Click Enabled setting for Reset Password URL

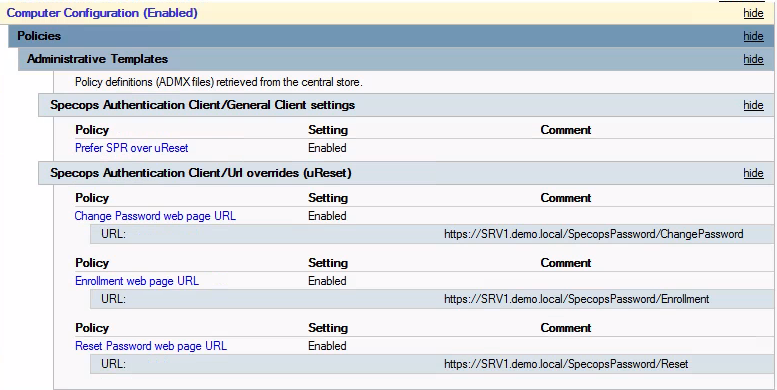pyautogui.click(x=327, y=346)
